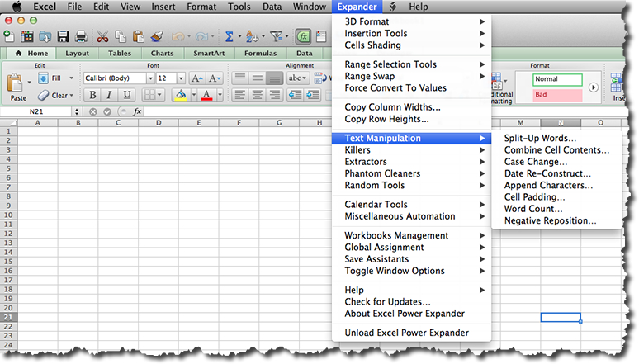The width and height of the screenshot is (639, 364).
Task: Copy selection with the copy icon
Action: (x=121, y=36)
